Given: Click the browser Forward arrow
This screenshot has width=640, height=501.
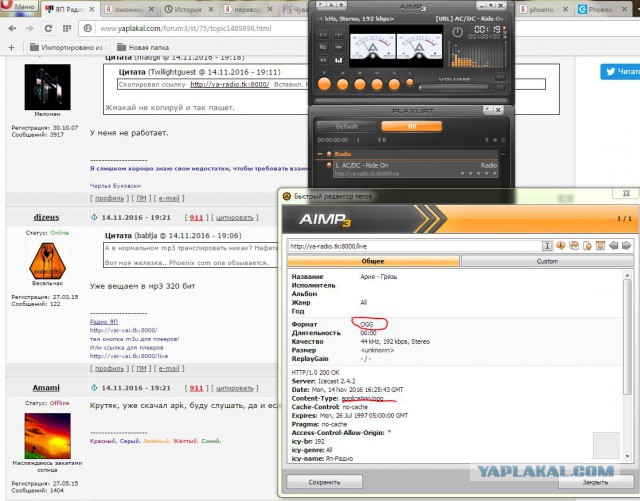Looking at the screenshot, I should [x=29, y=28].
